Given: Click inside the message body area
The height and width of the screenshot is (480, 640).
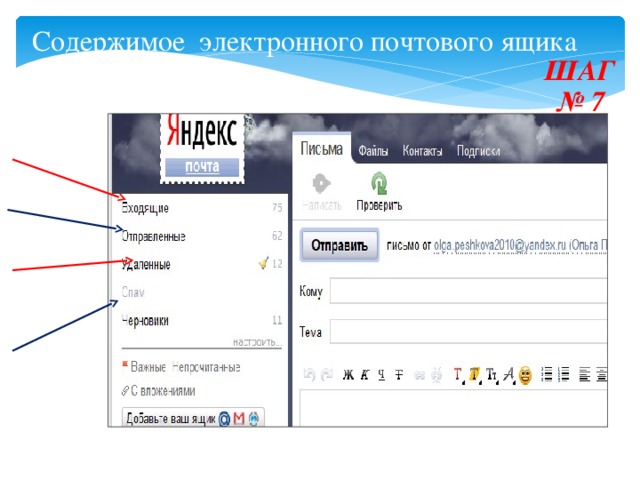Looking at the screenshot, I should [453, 408].
